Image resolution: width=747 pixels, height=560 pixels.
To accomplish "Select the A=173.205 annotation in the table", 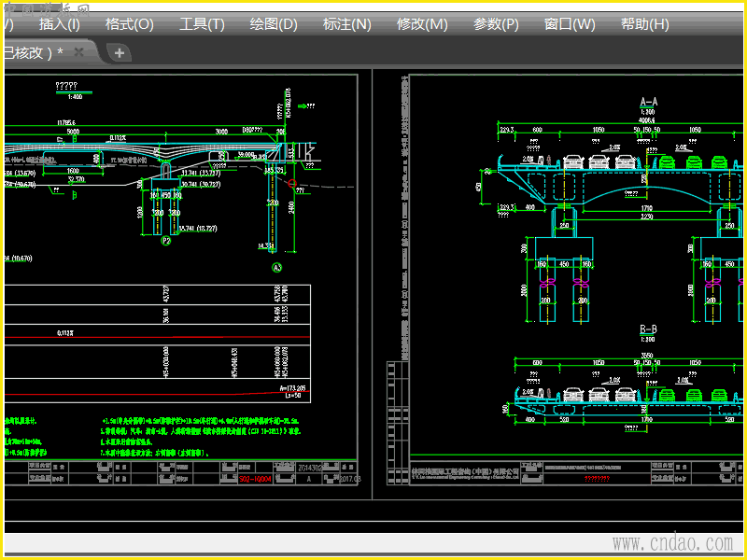I will point(292,388).
